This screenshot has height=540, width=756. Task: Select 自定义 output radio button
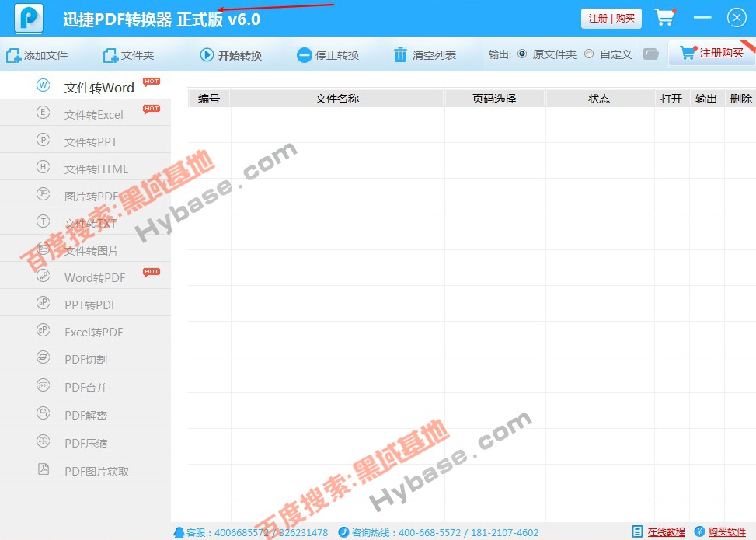tap(589, 54)
